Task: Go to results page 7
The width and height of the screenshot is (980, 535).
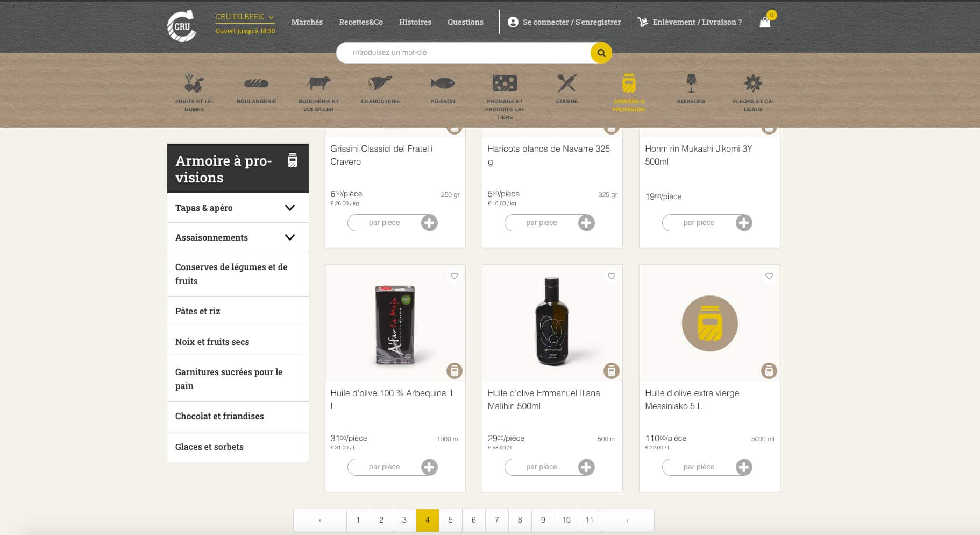Action: [496, 520]
